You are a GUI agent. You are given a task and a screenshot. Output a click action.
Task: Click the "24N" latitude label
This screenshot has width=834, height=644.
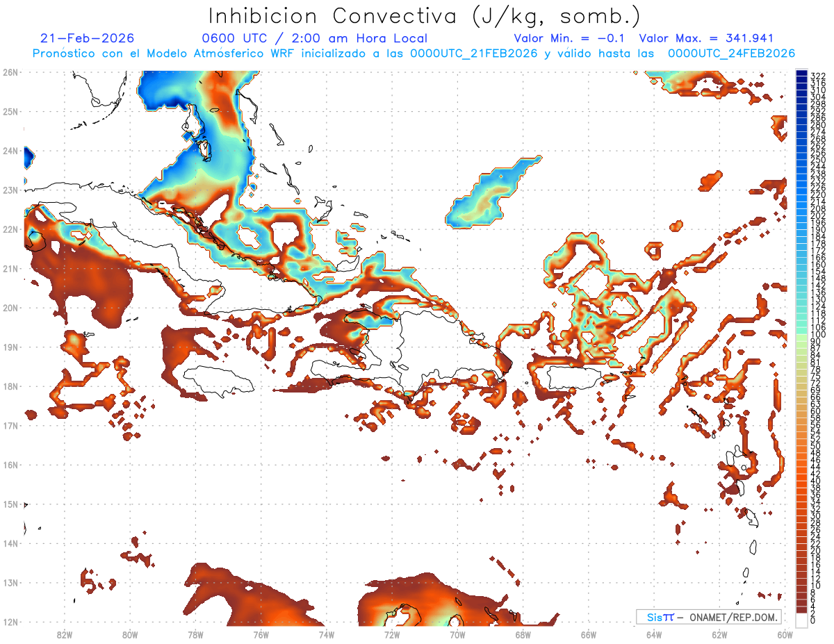10,151
